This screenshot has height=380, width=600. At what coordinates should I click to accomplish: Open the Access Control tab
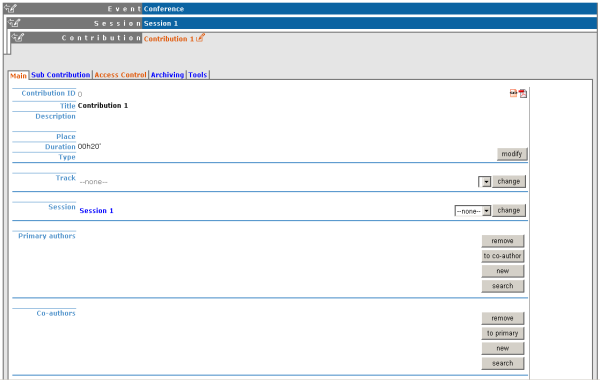click(121, 75)
